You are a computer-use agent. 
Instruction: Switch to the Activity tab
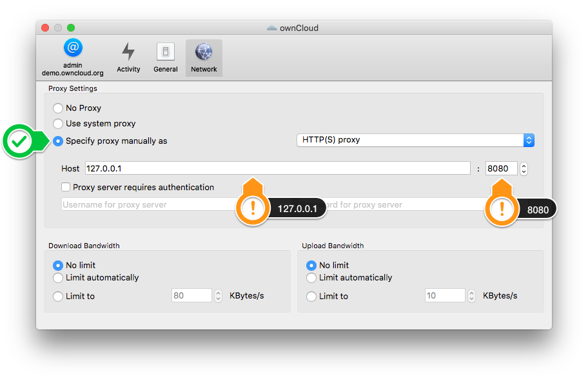[x=128, y=57]
